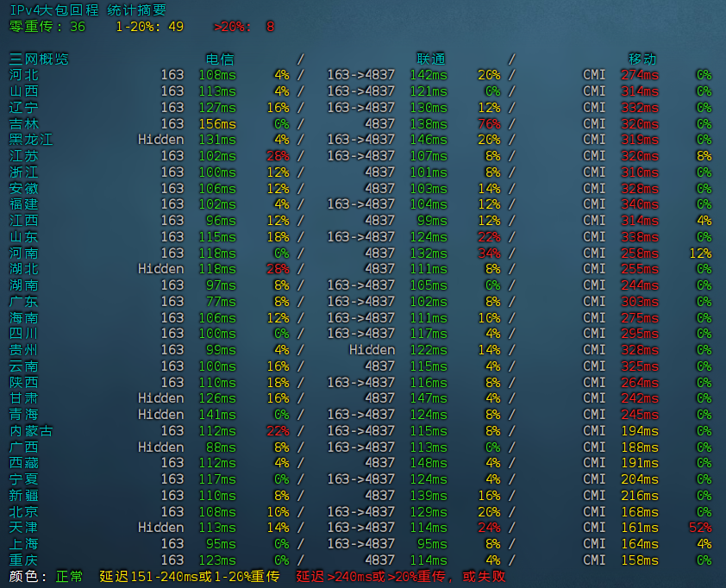This screenshot has height=588, width=726.
Task: Click the "移动" column header
Action: [642, 59]
